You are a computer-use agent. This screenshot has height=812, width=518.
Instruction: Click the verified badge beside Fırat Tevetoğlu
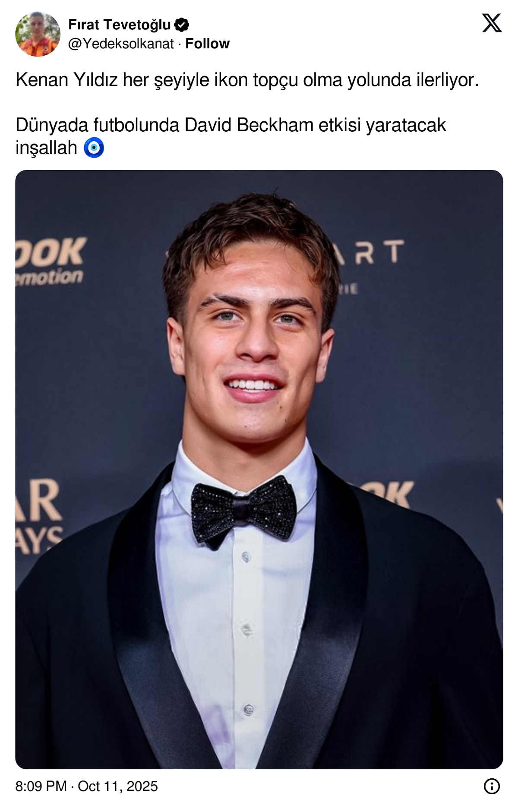click(x=182, y=25)
